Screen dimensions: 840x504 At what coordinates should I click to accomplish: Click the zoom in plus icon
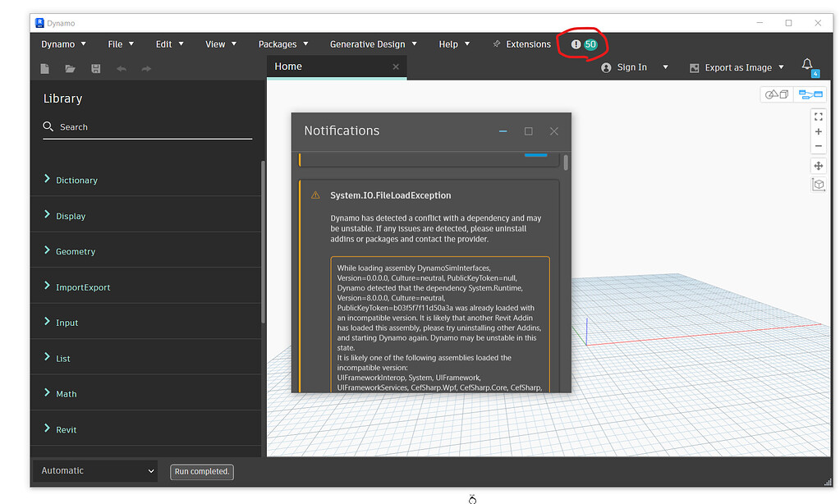click(818, 131)
